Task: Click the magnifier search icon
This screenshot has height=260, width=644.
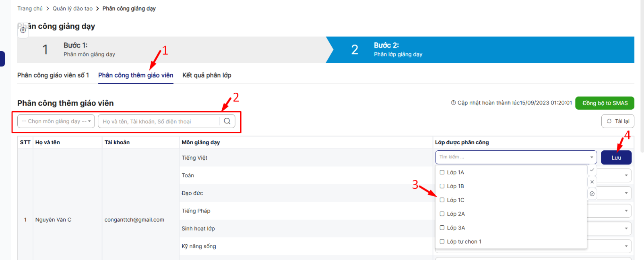Action: pos(227,121)
